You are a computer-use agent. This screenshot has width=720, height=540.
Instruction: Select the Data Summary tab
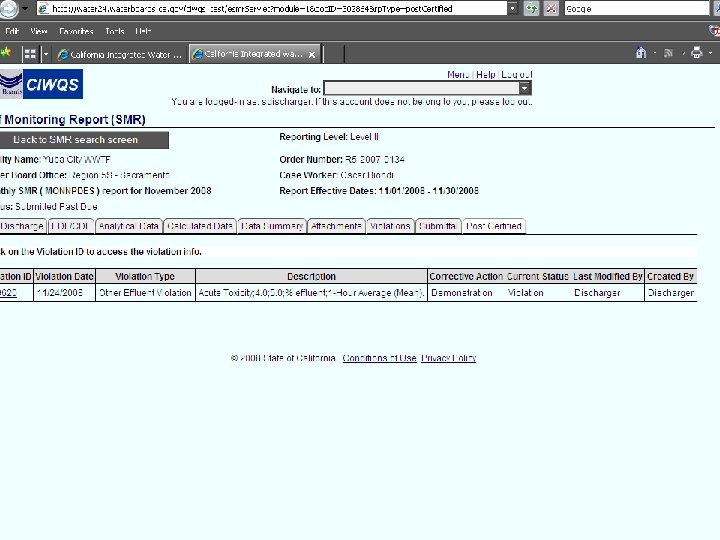pyautogui.click(x=272, y=226)
